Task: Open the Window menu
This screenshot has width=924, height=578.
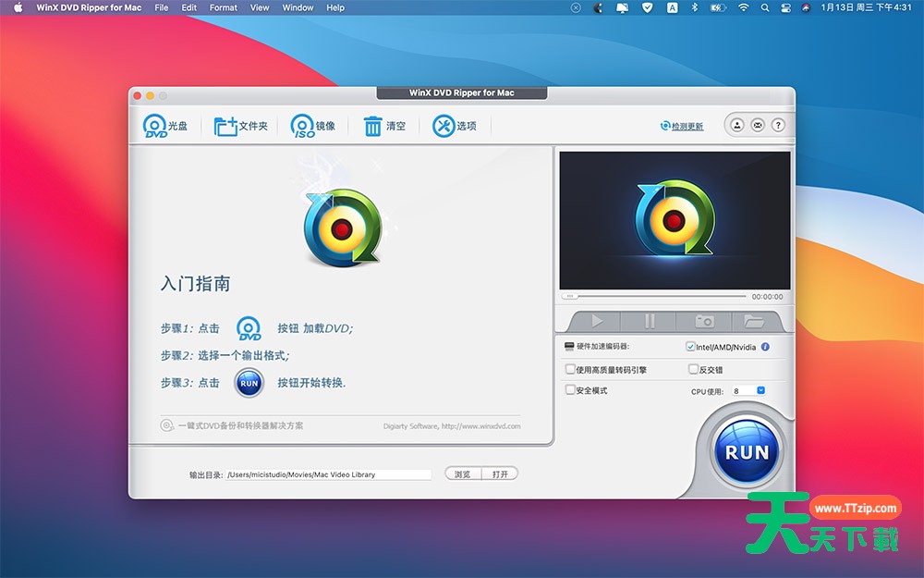Action: point(298,7)
